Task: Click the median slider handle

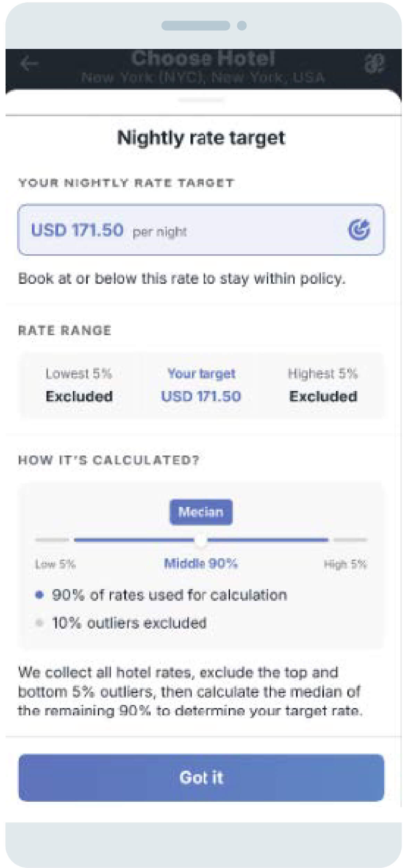Action: 201,540
